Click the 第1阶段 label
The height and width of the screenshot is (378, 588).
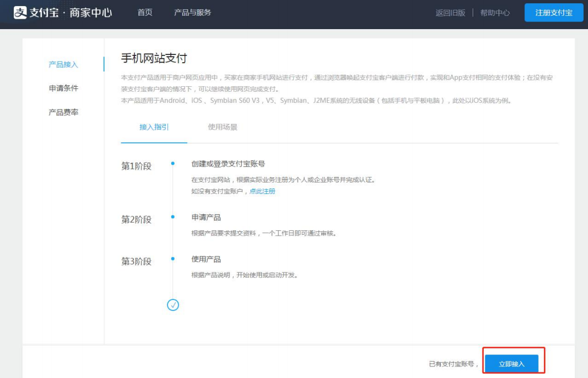pyautogui.click(x=136, y=166)
